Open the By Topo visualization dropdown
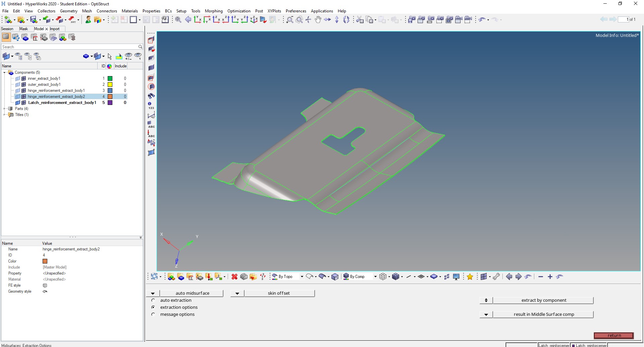The width and height of the screenshot is (644, 347). click(x=302, y=277)
